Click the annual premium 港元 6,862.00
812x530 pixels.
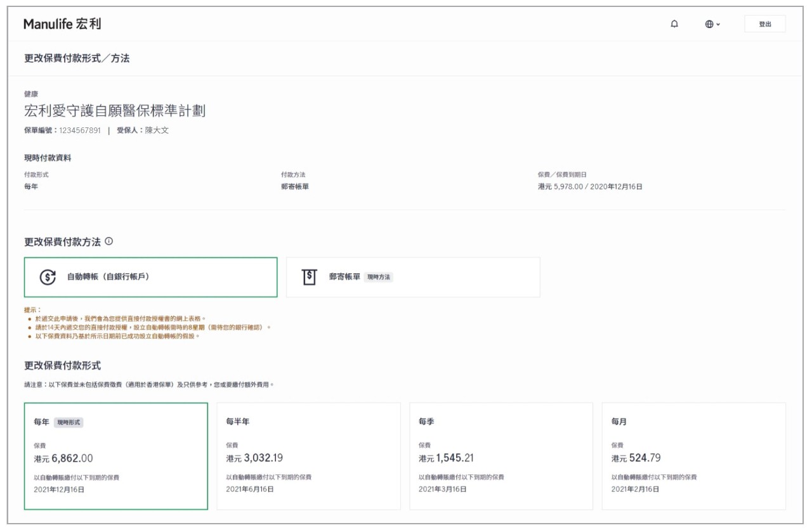(x=63, y=458)
